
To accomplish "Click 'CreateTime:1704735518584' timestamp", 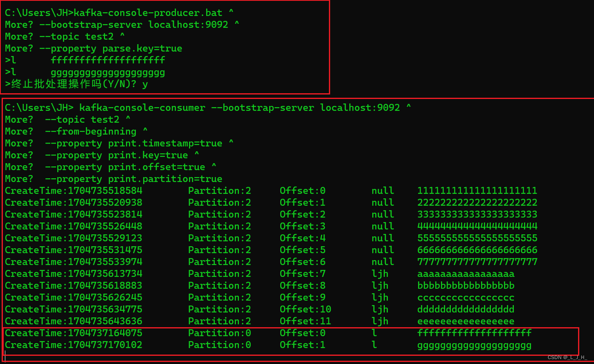I will click(74, 191).
